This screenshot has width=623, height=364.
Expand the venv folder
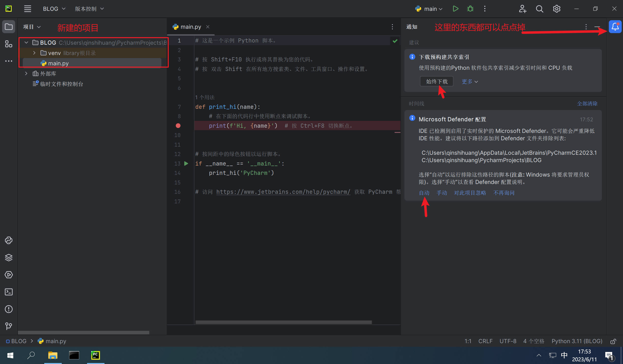click(x=34, y=53)
